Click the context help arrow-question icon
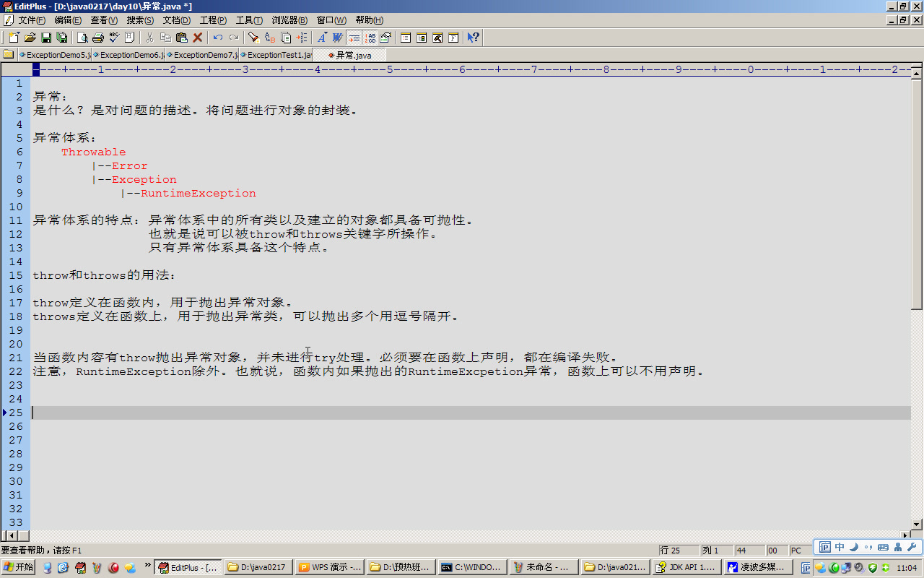Viewport: 924px width, 578px height. point(473,38)
